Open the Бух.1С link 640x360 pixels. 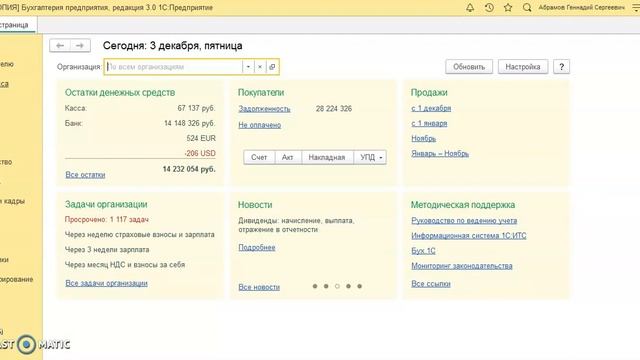coord(423,251)
